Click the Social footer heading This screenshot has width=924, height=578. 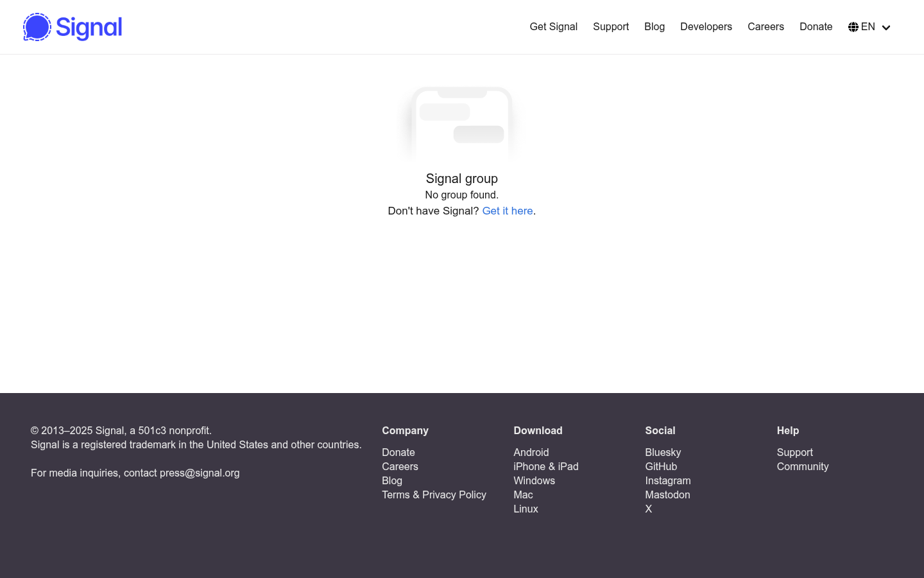(660, 430)
